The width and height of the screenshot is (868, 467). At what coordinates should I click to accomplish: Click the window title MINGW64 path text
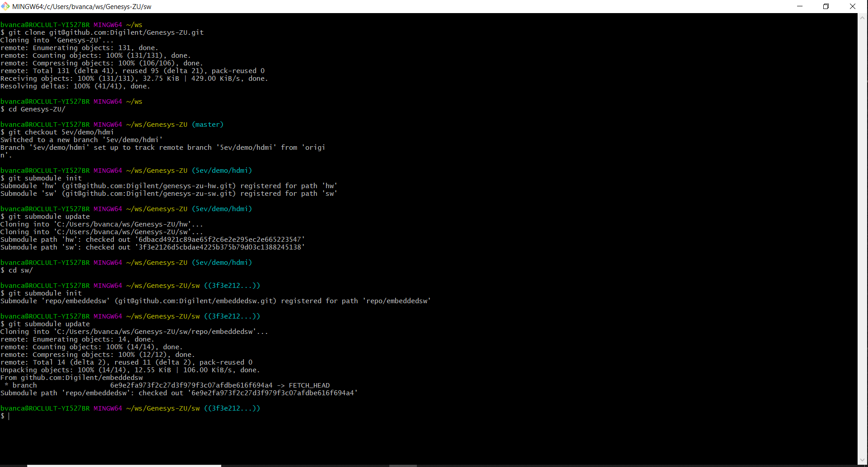82,7
